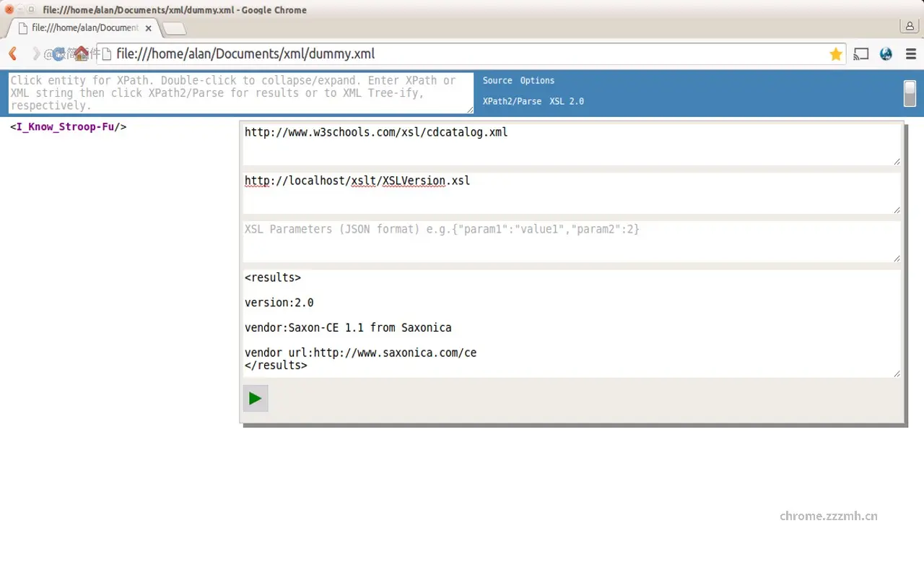Click the vendor url saxonica.com/ce line

click(x=360, y=353)
